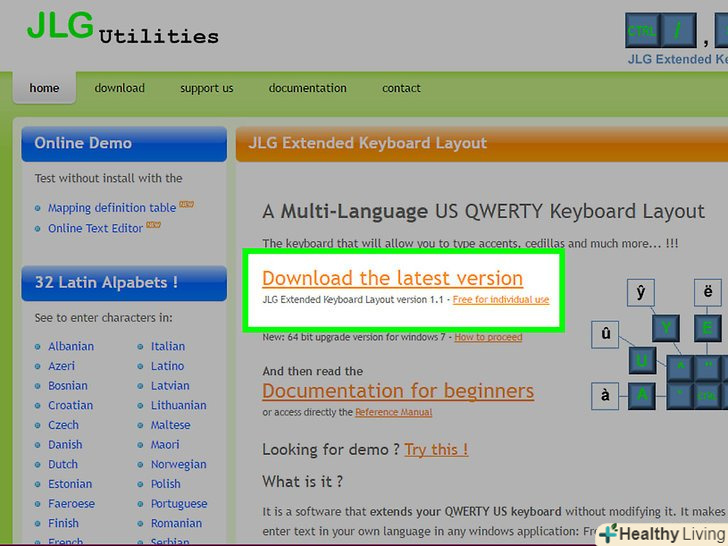This screenshot has height=546, width=728.
Task: Select the Croatian language link
Action: click(x=71, y=405)
